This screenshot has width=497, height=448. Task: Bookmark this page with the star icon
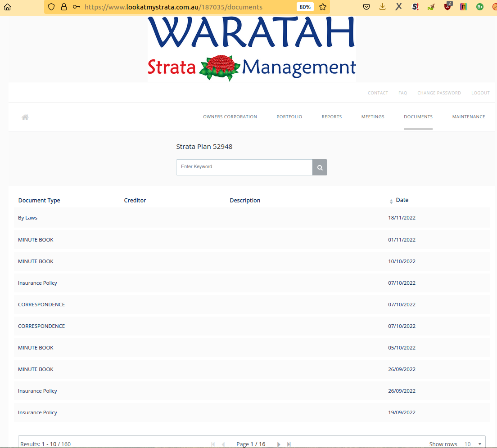(322, 7)
